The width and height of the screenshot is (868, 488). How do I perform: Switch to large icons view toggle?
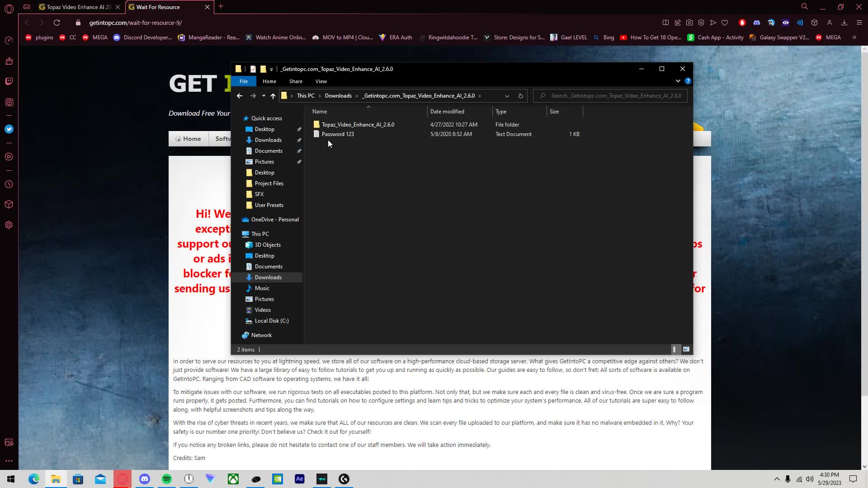click(686, 349)
